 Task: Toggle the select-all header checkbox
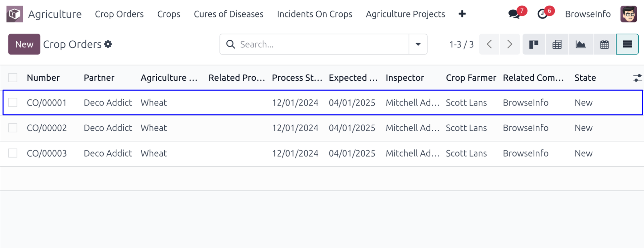13,78
